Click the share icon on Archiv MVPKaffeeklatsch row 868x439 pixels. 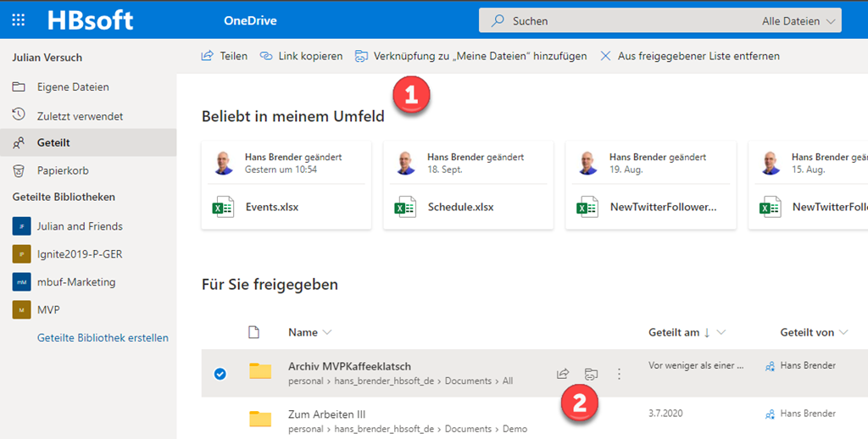pos(562,374)
